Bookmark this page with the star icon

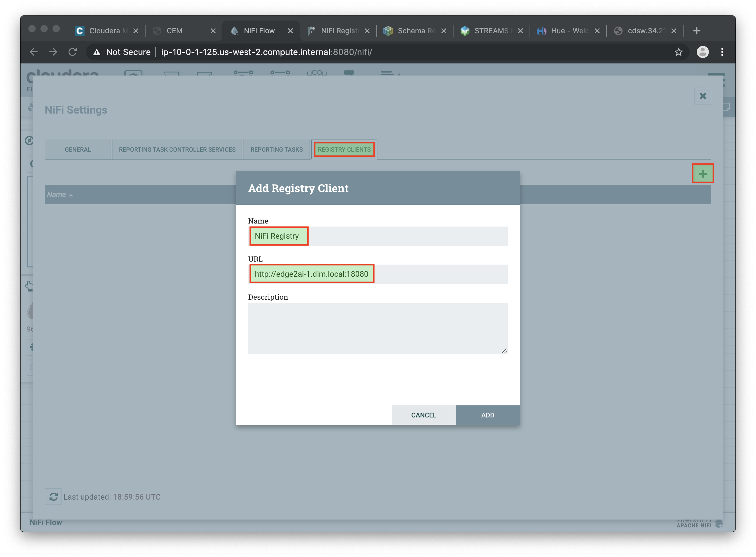tap(678, 52)
